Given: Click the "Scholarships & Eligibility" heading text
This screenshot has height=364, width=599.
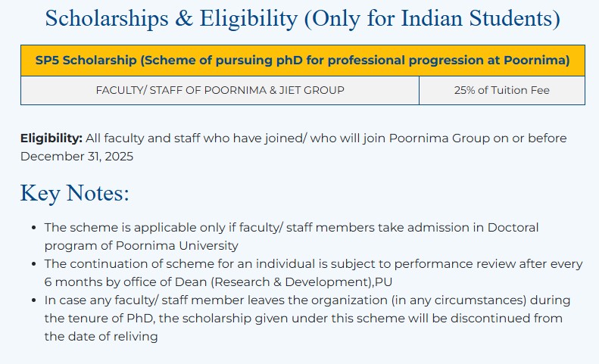Looking at the screenshot, I should pyautogui.click(x=170, y=18).
